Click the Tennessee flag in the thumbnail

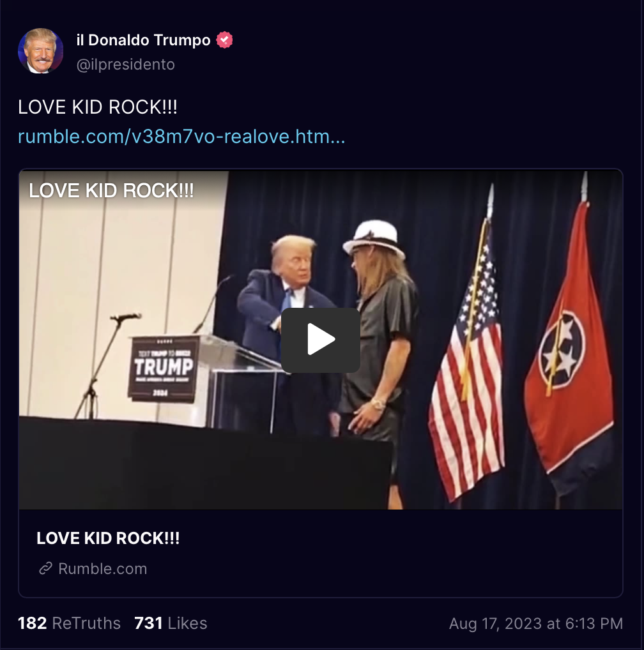pyautogui.click(x=570, y=344)
